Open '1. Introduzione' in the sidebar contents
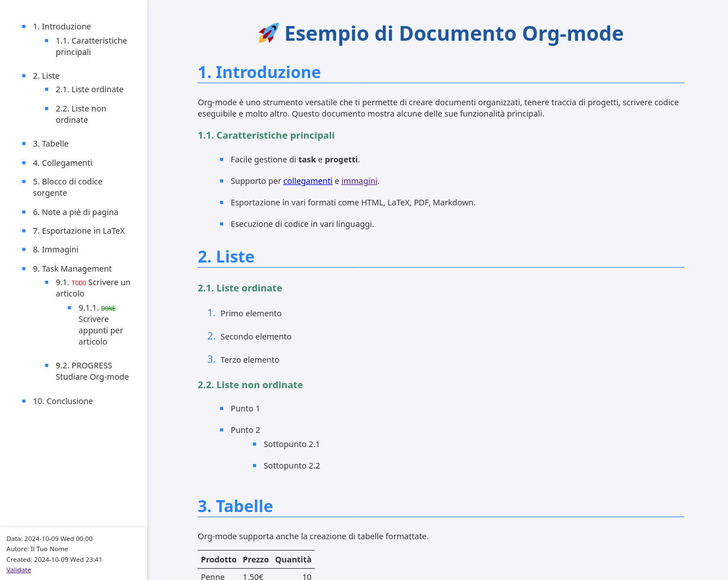The width and height of the screenshot is (728, 580). coord(62,27)
